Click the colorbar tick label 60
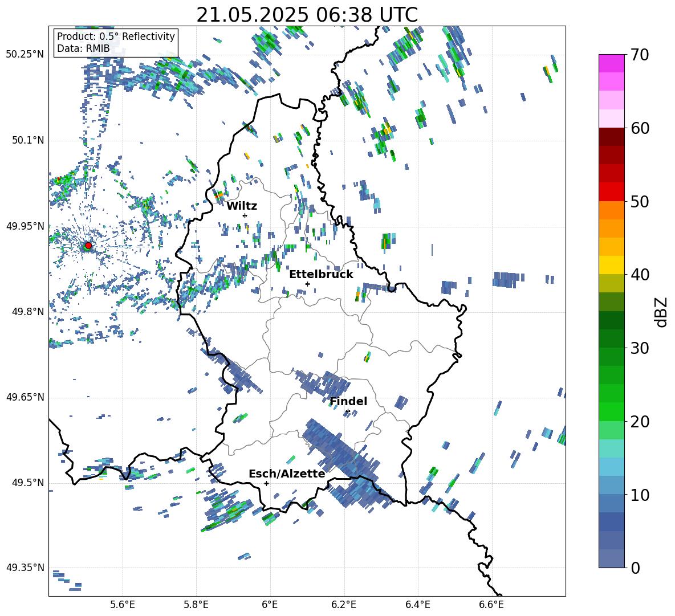This screenshot has height=616, width=675. point(640,128)
